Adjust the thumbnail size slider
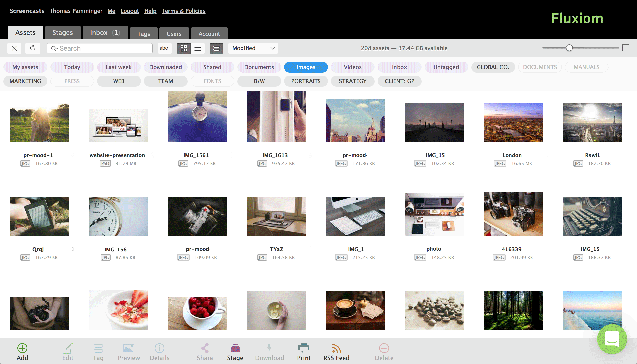Screen dimensions: 637x364 click(570, 48)
